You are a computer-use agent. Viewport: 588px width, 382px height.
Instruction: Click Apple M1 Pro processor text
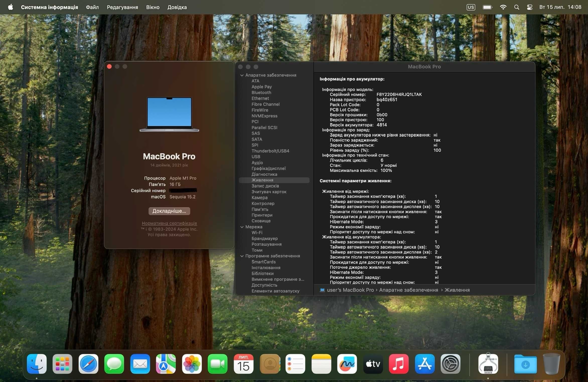[183, 178]
